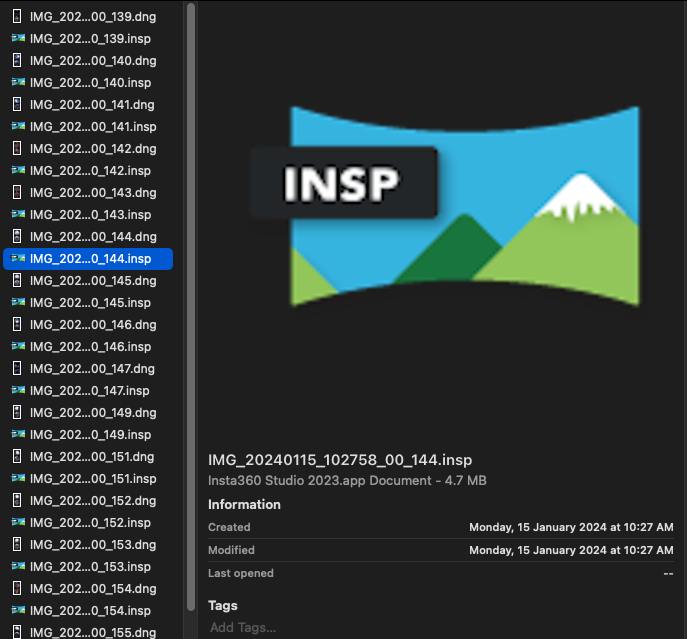
Task: Select file row IMG_202...00_153.dng
Action: coord(88,544)
